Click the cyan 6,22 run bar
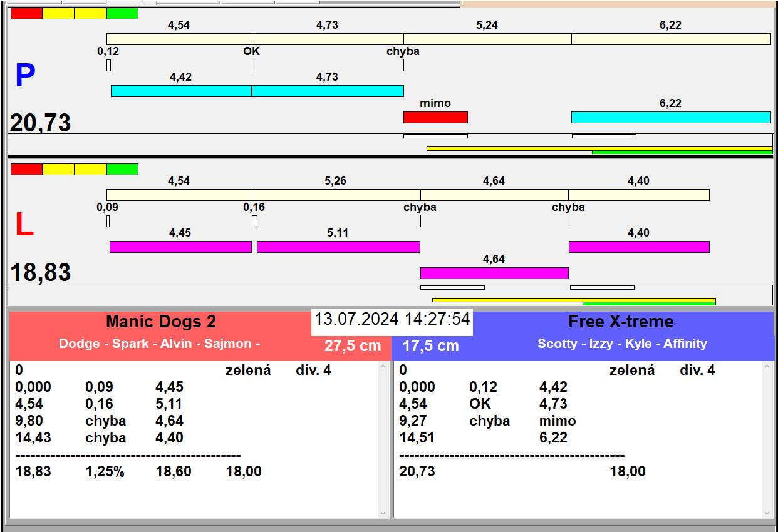 [670, 118]
